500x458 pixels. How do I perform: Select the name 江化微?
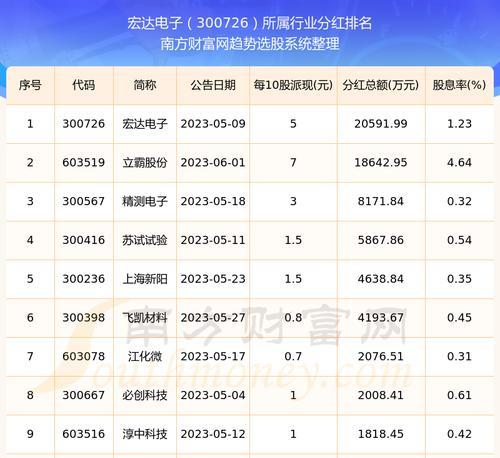pos(145,356)
